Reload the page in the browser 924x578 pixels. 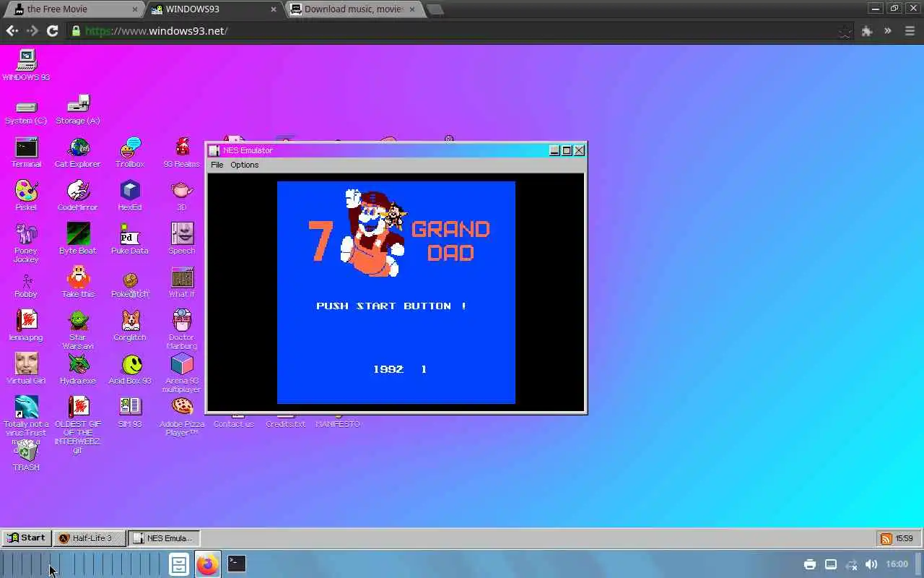click(x=52, y=31)
